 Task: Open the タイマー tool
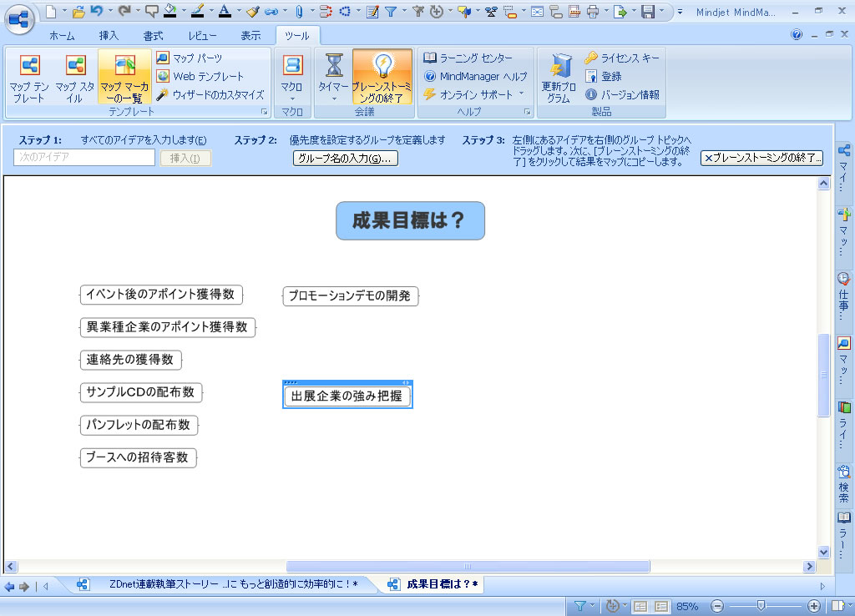[x=334, y=77]
